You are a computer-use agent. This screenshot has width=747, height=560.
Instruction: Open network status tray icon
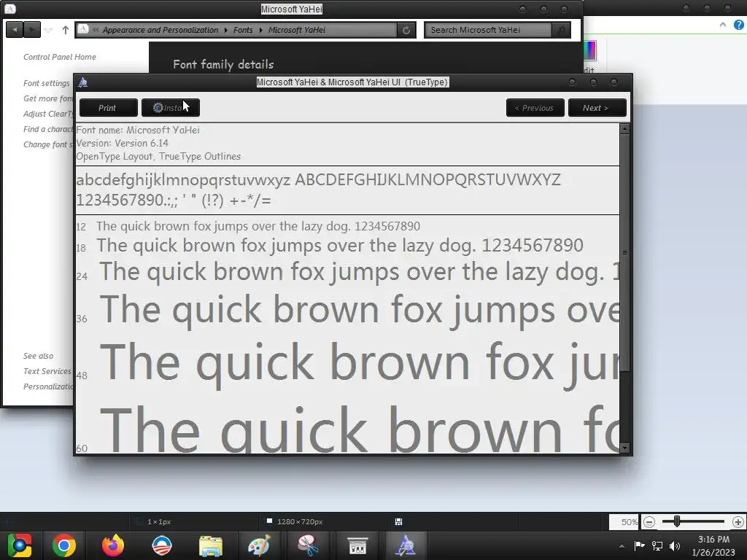point(657,545)
